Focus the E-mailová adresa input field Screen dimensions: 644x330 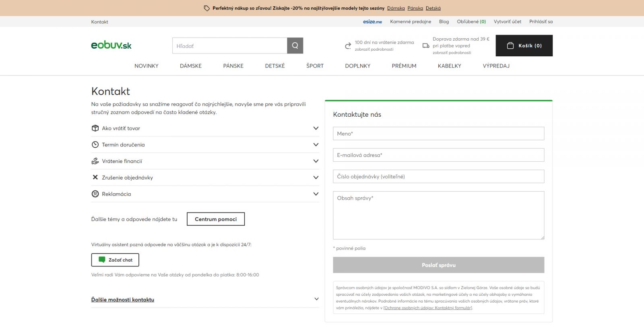[x=438, y=155]
